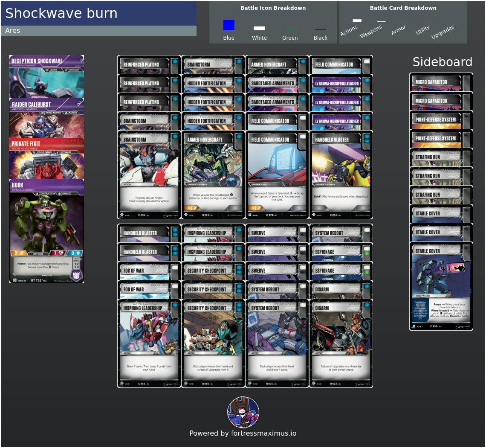The height and width of the screenshot is (448, 486).
Task: Click +1 attack badge on full Armed Hovercraft card
Action: coord(191,208)
